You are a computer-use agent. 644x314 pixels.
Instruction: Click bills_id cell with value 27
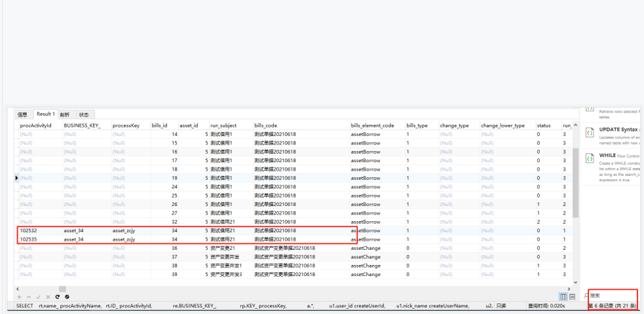tap(164, 213)
